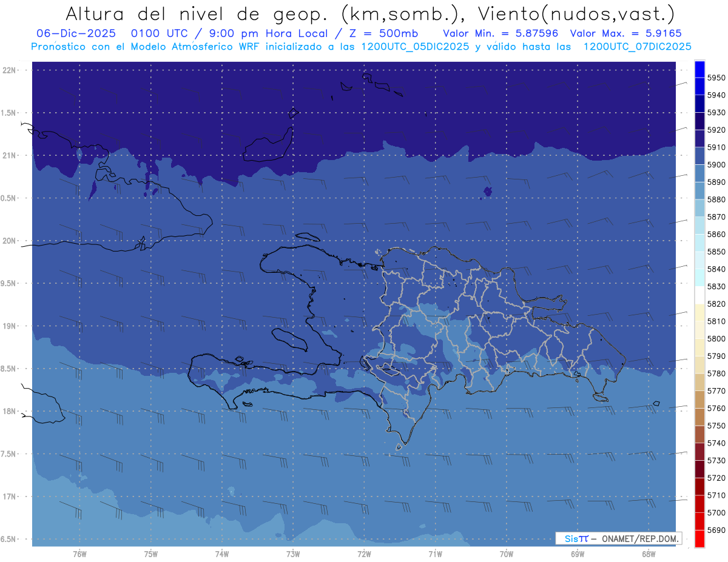
Task: Click the '5950' legend value
Action: pyautogui.click(x=716, y=78)
